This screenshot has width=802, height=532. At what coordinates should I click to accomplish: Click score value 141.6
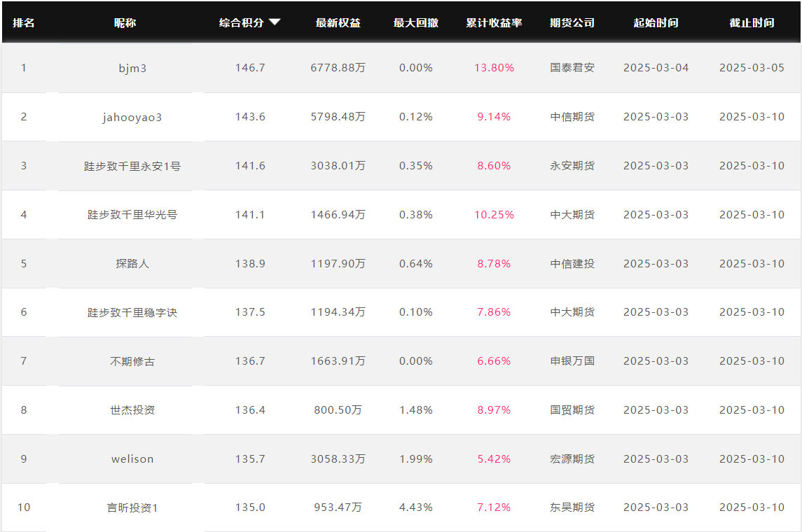[250, 166]
